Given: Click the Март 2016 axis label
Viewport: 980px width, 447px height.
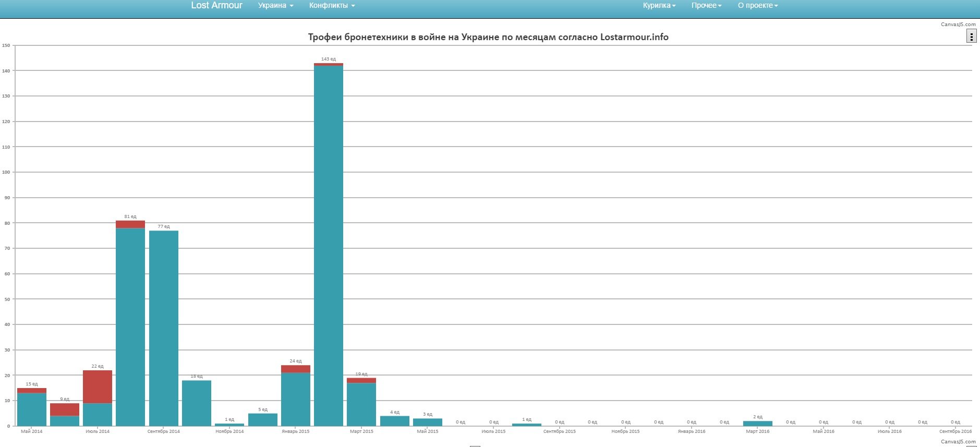Looking at the screenshot, I should click(758, 431).
